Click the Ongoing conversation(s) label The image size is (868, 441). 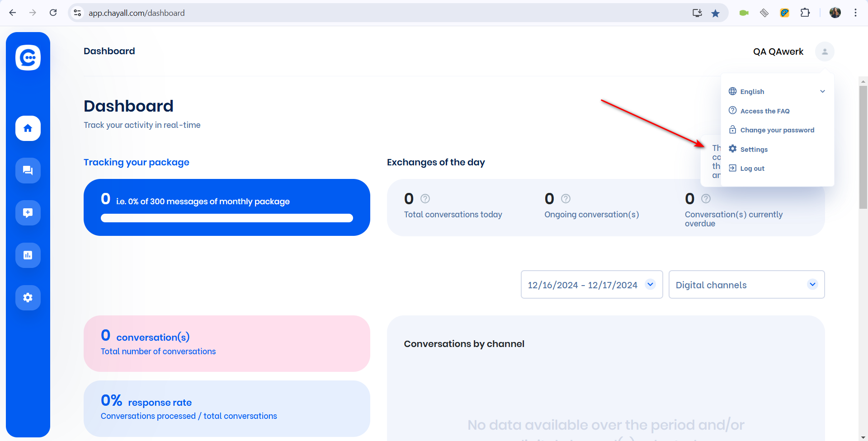click(x=592, y=215)
